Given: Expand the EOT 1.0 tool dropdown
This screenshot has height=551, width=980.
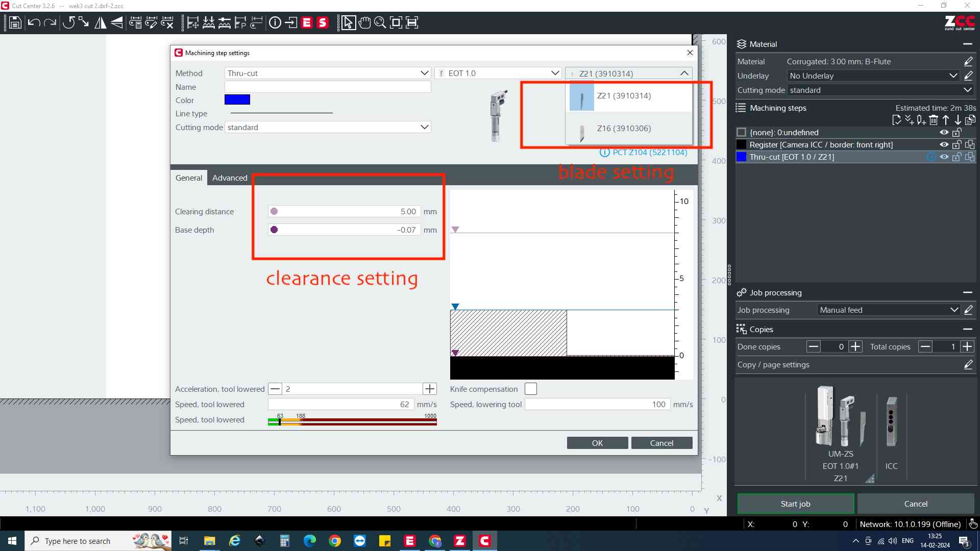Looking at the screenshot, I should (555, 73).
